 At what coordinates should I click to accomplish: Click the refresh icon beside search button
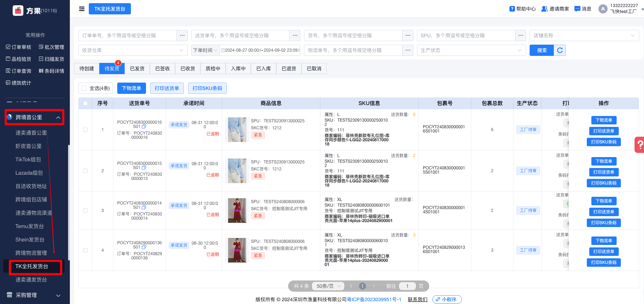[x=560, y=50]
